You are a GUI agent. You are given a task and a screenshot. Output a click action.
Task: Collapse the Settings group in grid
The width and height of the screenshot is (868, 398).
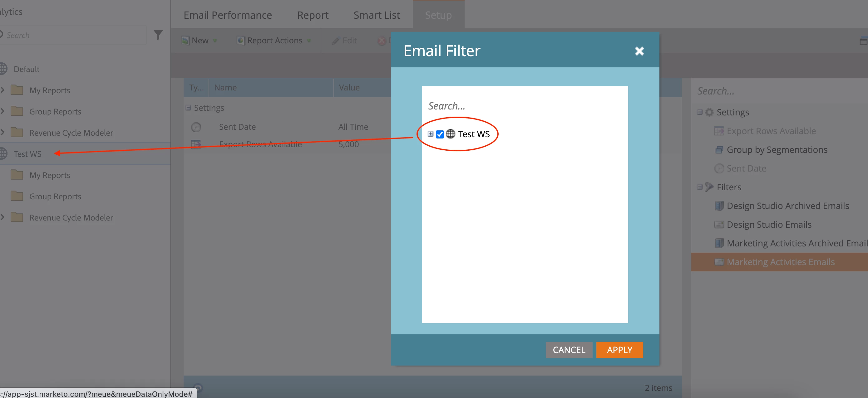[x=188, y=108]
